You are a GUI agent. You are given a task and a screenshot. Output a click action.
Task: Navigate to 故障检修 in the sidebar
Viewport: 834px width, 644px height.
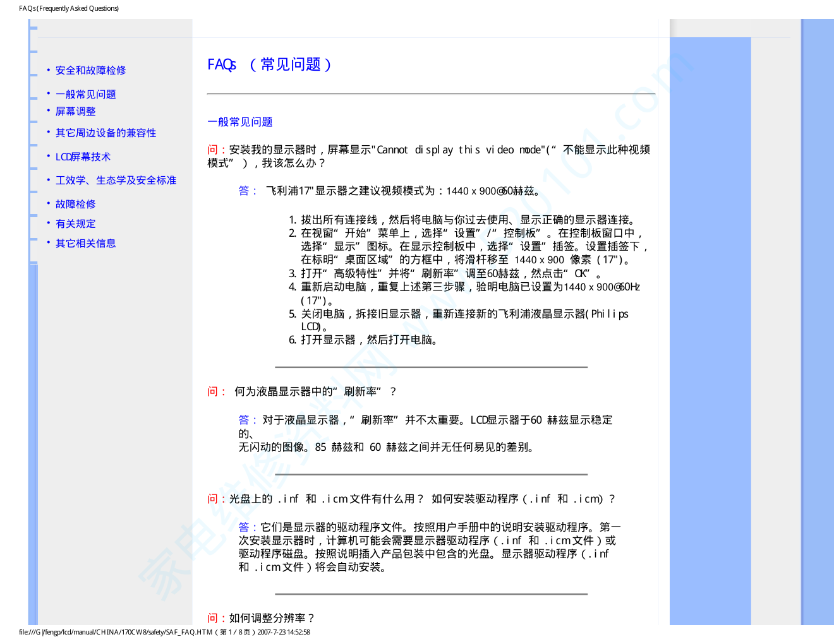click(x=75, y=205)
